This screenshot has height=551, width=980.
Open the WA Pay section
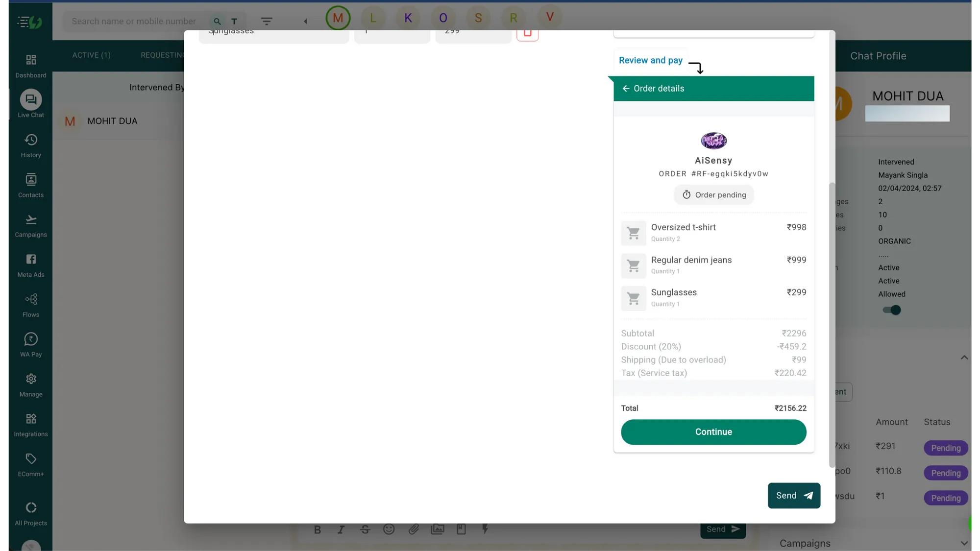click(x=30, y=343)
